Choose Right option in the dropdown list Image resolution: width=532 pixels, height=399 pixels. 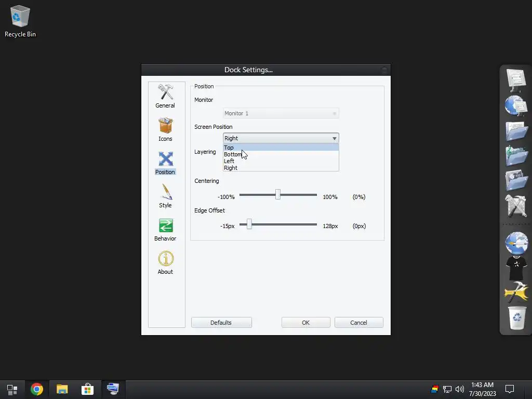click(x=281, y=168)
